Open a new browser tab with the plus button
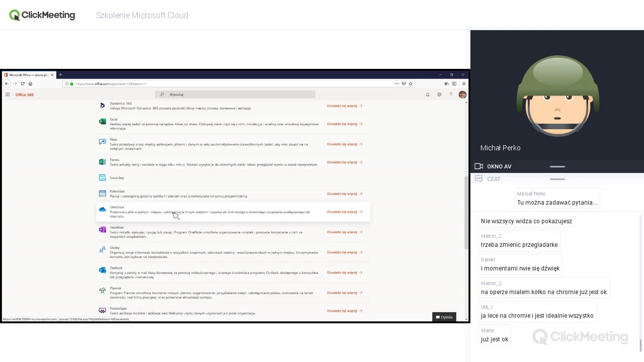 pyautogui.click(x=60, y=75)
